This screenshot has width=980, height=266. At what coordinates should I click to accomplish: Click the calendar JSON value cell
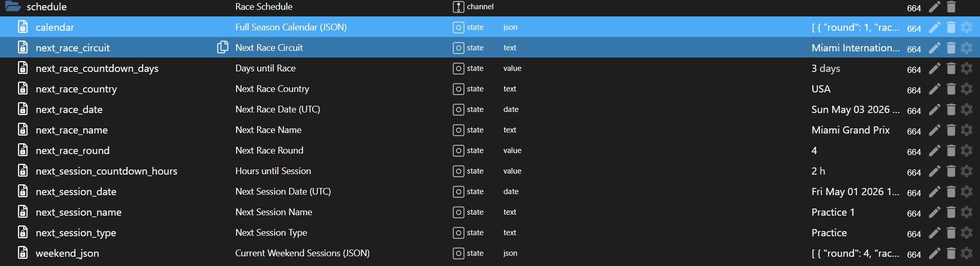click(x=855, y=27)
